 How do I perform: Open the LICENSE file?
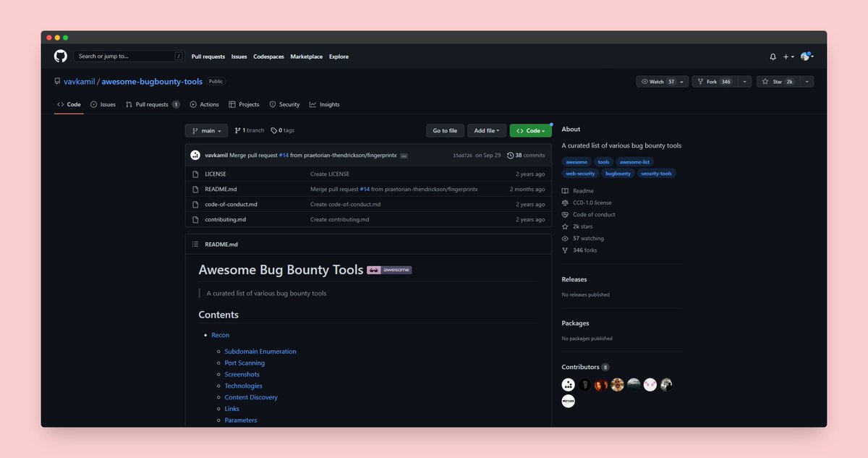point(216,174)
